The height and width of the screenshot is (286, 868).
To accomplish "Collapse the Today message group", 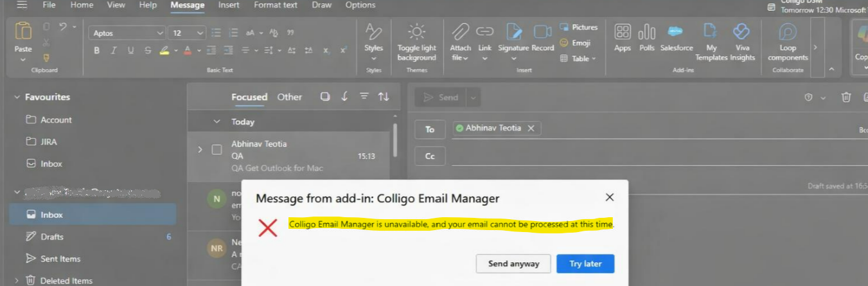I will 217,121.
